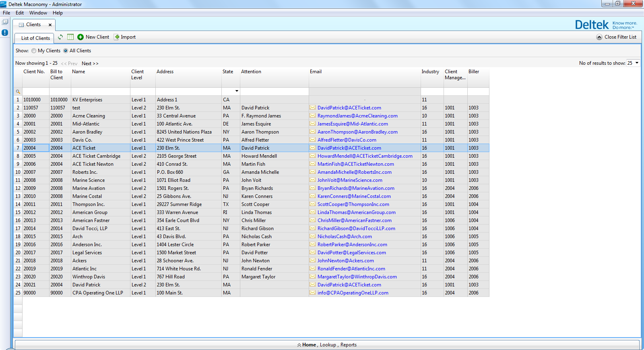
Task: Click the DavidPotter@LegalServices.com email link
Action: click(x=351, y=253)
